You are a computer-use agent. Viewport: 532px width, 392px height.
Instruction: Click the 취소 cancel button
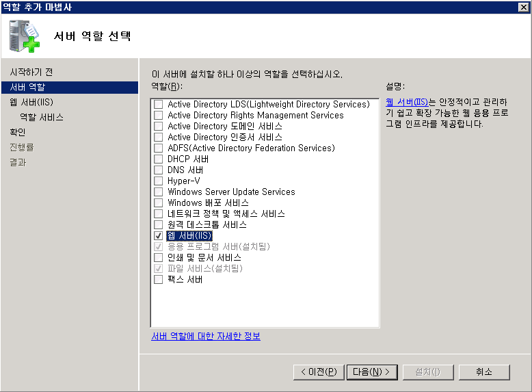484,372
